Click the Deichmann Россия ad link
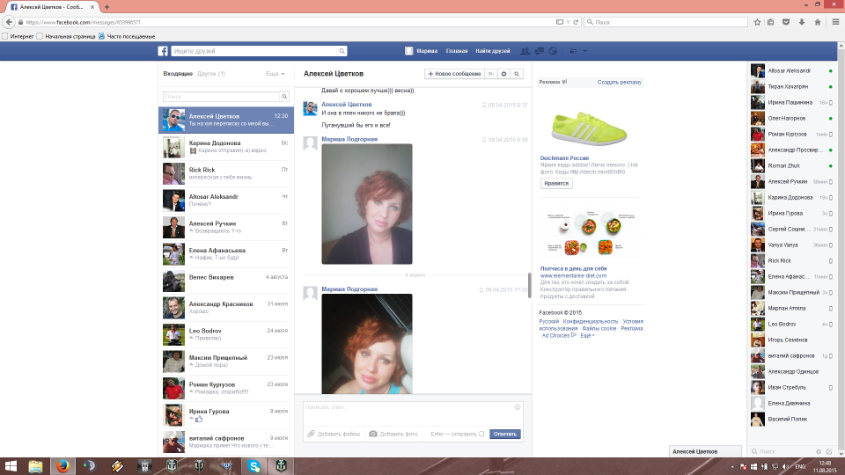This screenshot has height=475, width=845. coord(564,158)
